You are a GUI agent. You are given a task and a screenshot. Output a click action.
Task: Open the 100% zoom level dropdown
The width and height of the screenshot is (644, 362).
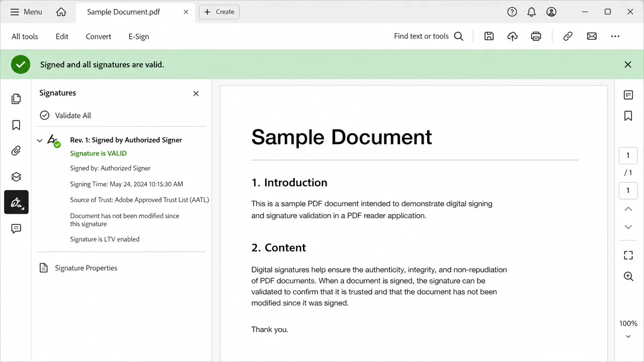pos(628,329)
